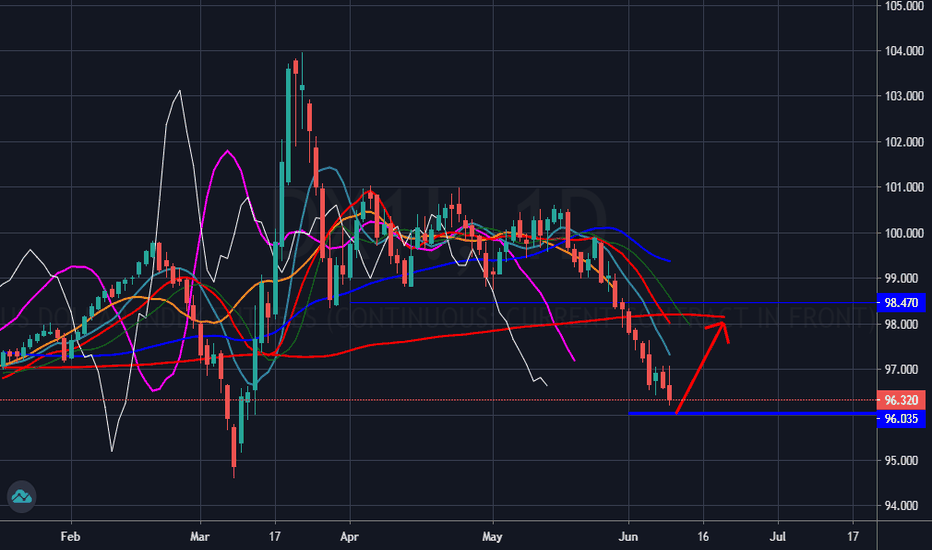This screenshot has height=550, width=932.
Task: Click the 98.470 blue price label
Action: 901,303
